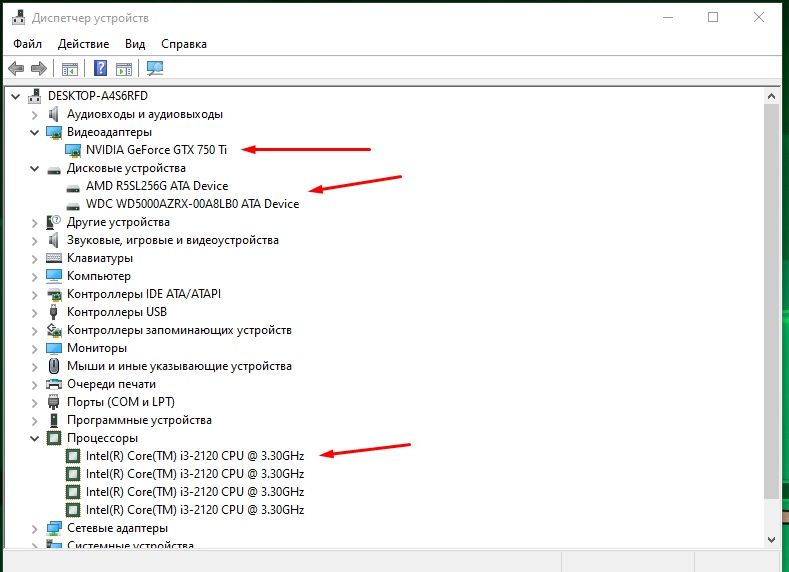Click the network icon beside Сетевые адаптеры
Image resolution: width=789 pixels, height=572 pixels.
(54, 528)
